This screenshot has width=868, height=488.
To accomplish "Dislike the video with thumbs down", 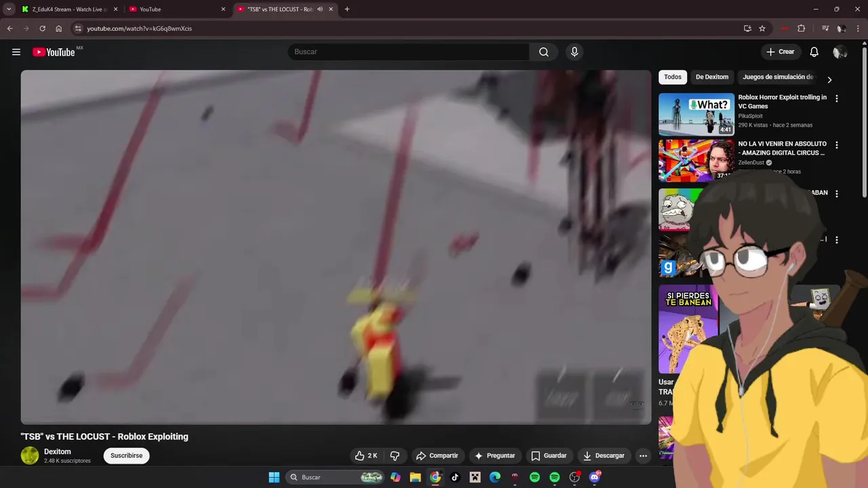I will coord(395,456).
